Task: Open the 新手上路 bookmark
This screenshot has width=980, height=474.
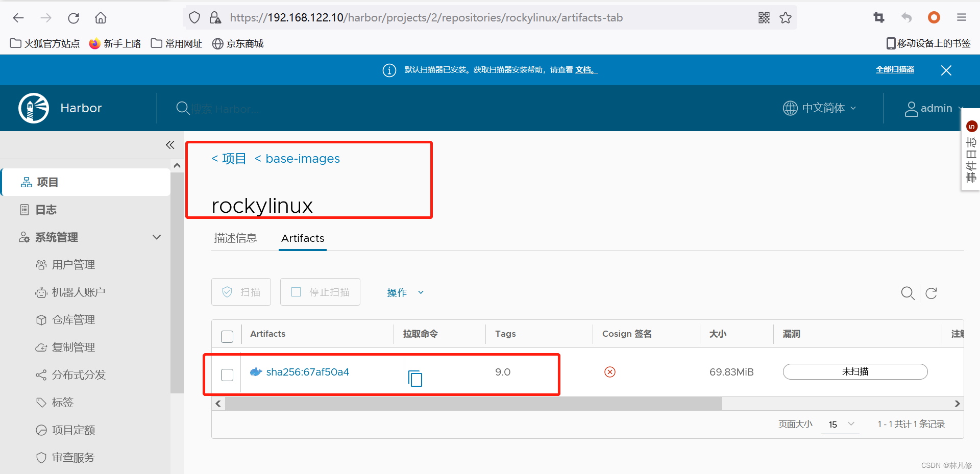Action: click(115, 43)
